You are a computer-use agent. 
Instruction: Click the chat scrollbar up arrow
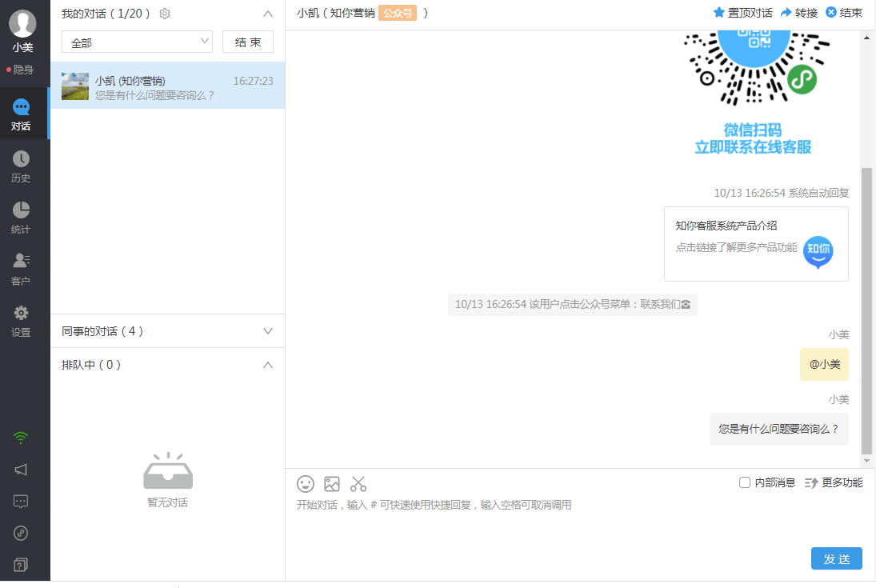pos(866,38)
